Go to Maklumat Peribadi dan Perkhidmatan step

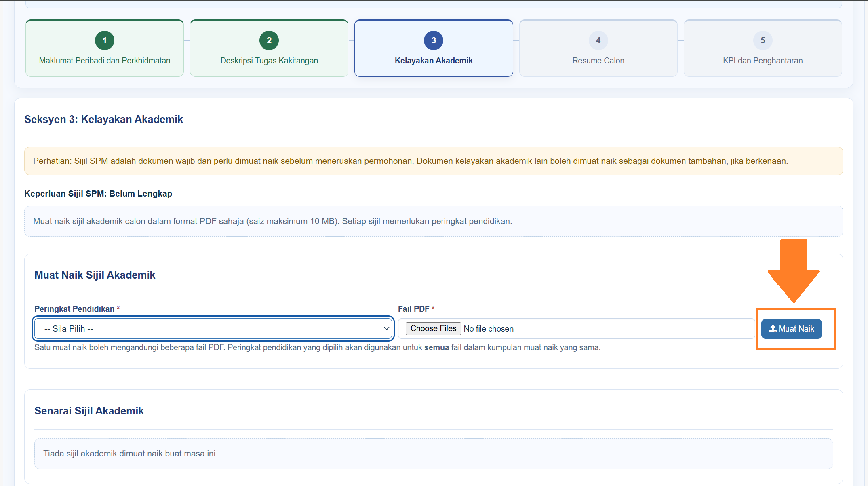105,49
